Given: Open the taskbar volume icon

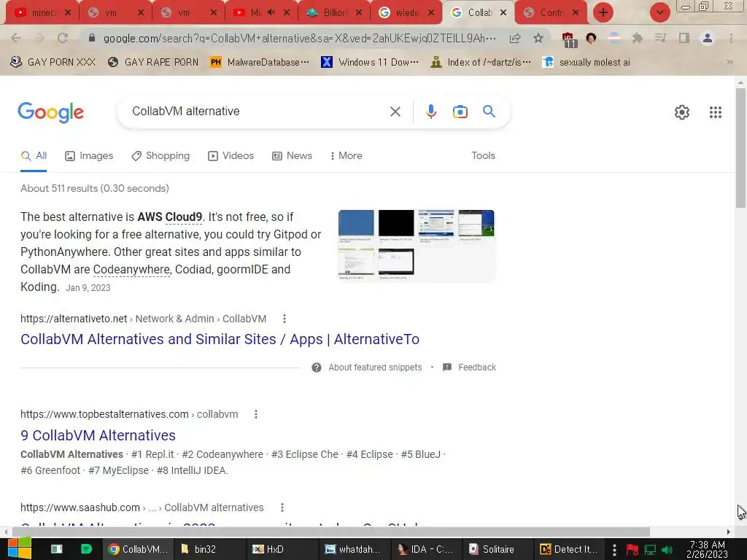Looking at the screenshot, I should pyautogui.click(x=667, y=550).
